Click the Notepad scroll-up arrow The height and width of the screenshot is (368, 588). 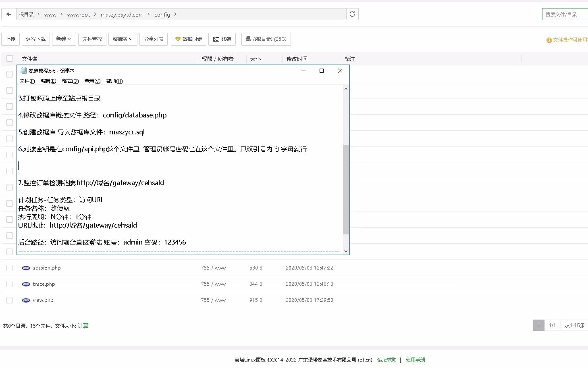click(346, 89)
